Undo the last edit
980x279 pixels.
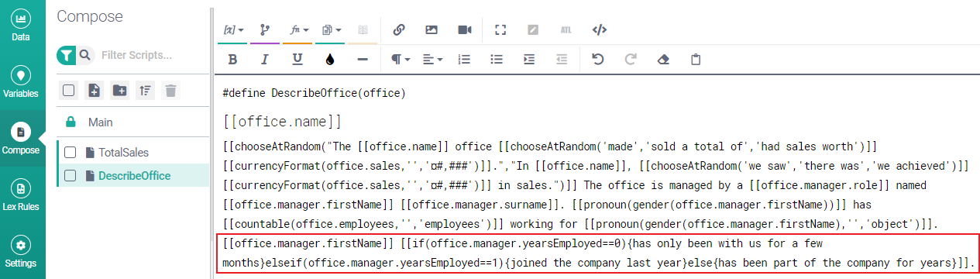tap(598, 59)
